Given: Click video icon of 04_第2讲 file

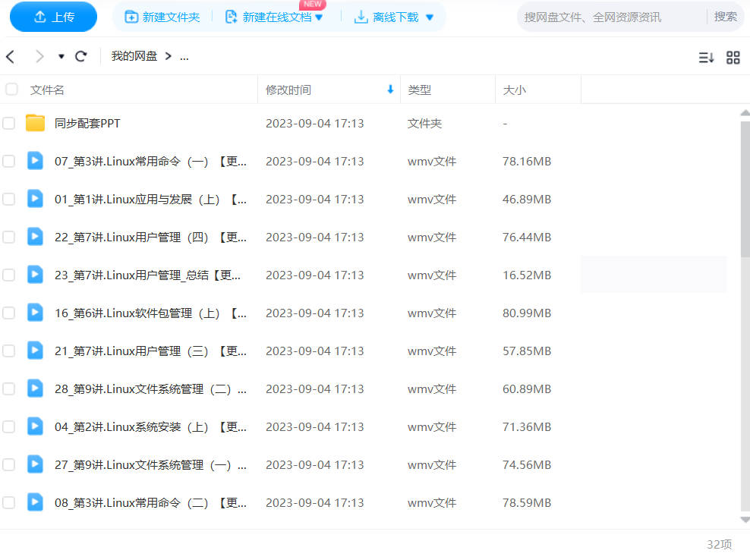Looking at the screenshot, I should 35,426.
